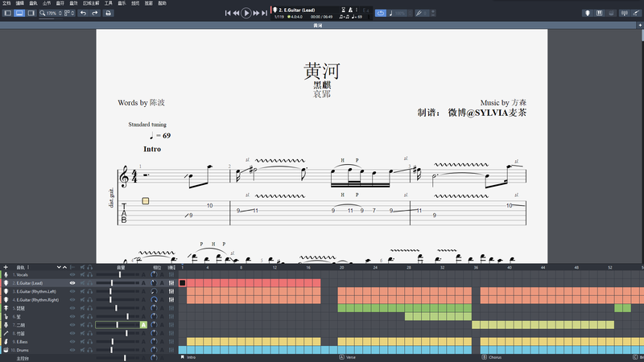Open the page layout view dropdown
Screen dimensions: 644x362
(x=69, y=13)
